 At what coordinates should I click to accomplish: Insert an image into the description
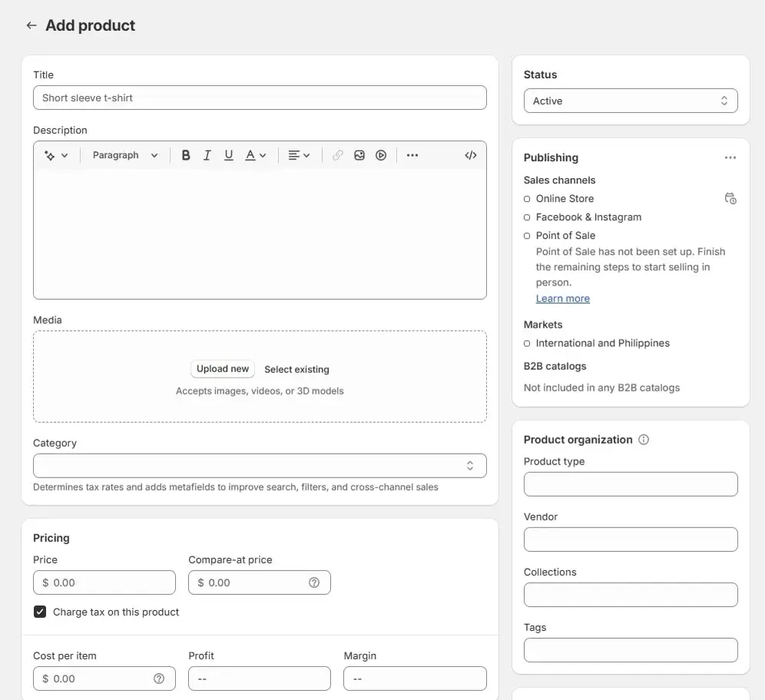point(359,155)
